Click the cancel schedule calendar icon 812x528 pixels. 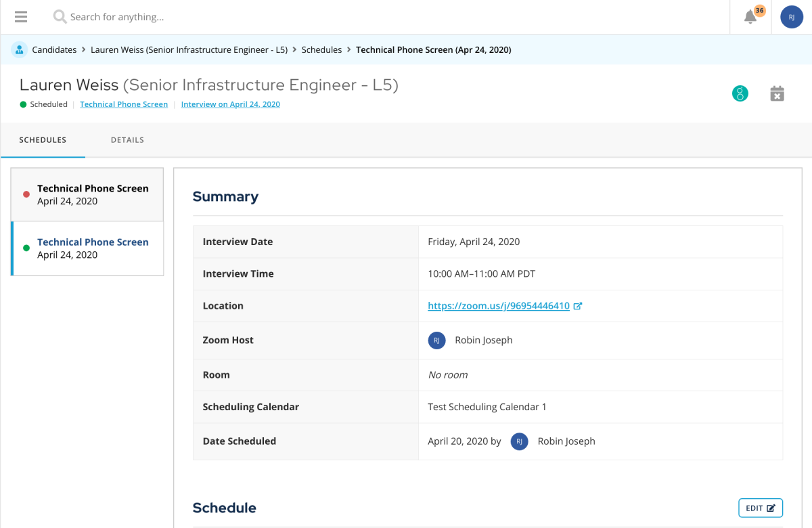[x=777, y=94]
